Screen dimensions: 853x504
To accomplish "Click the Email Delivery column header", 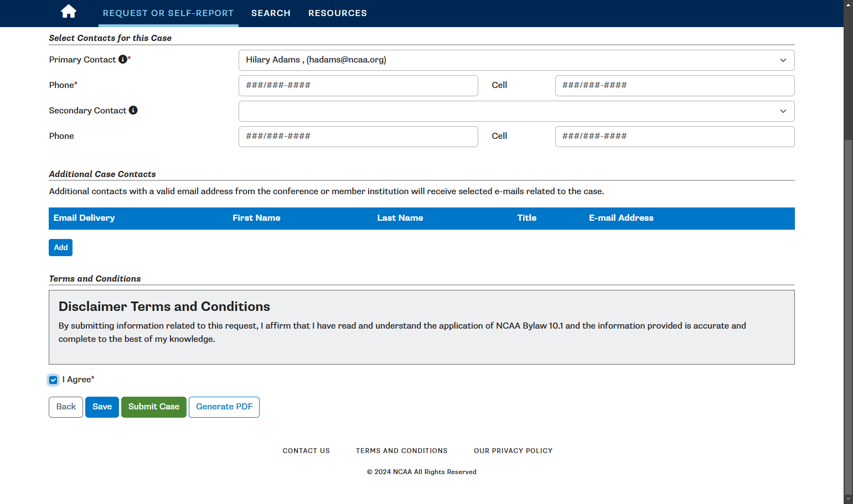I will click(84, 218).
